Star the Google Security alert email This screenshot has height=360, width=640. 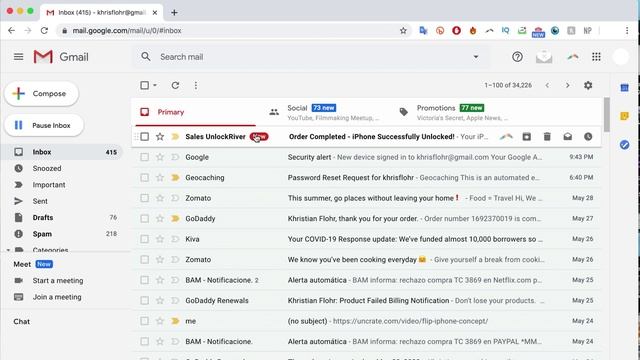(160, 157)
